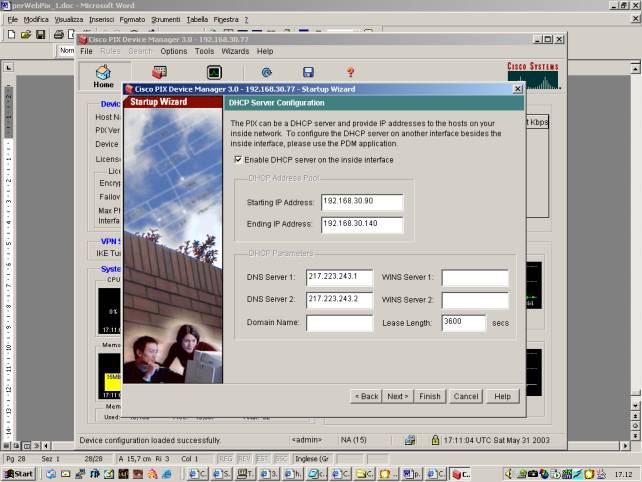
Task: Click the taskbar clock showing 17.12
Action: coord(623,474)
